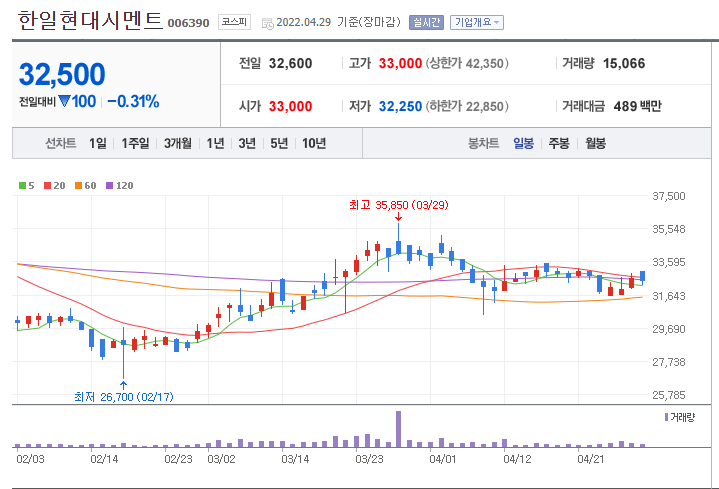Image resolution: width=719 pixels, height=489 pixels.
Task: Select the 3년 line chart period
Action: coord(247,144)
